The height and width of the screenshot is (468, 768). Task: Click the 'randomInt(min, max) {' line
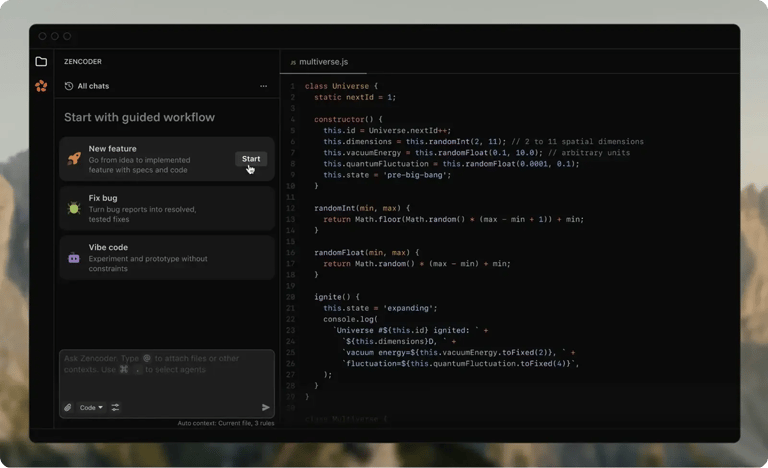click(362, 208)
